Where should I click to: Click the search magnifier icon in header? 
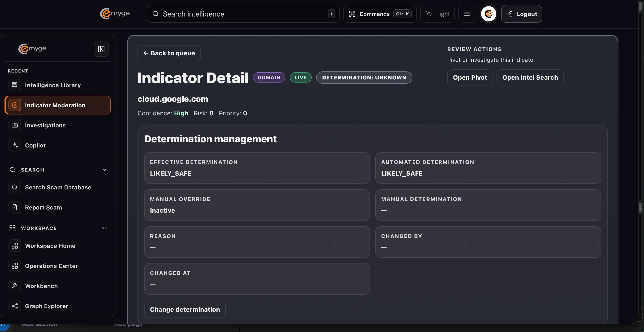[x=156, y=14]
